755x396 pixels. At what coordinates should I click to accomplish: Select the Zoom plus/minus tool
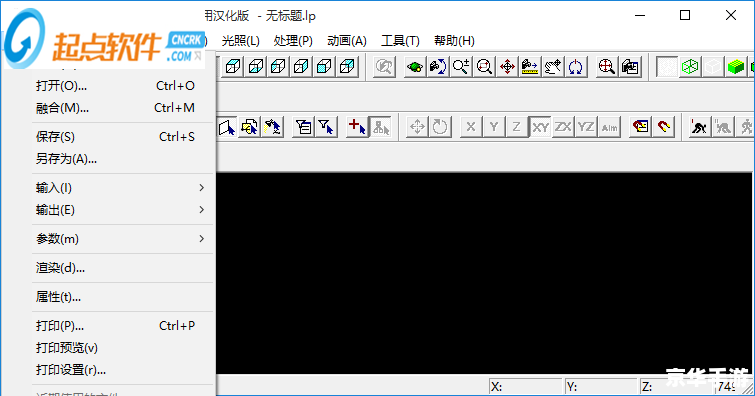click(x=461, y=66)
